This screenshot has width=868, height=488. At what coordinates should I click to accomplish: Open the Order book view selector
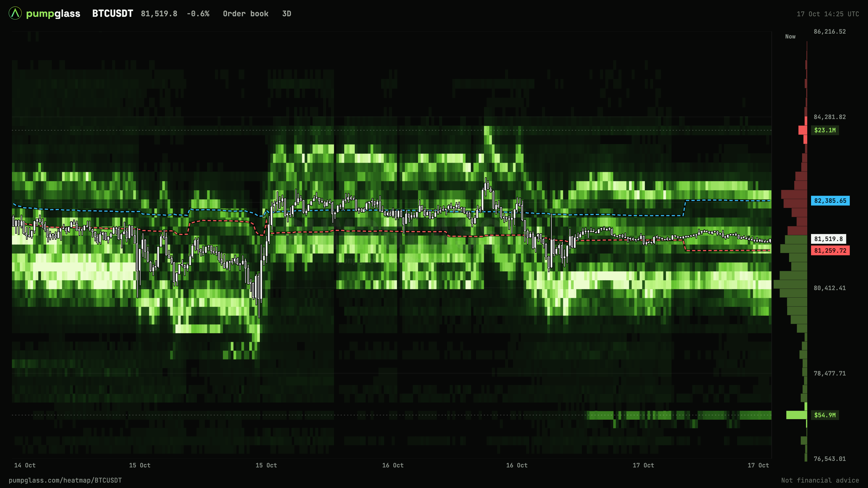[246, 14]
